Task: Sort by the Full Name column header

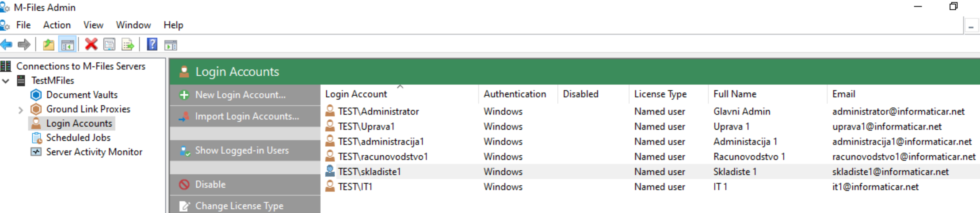Action: click(767, 94)
